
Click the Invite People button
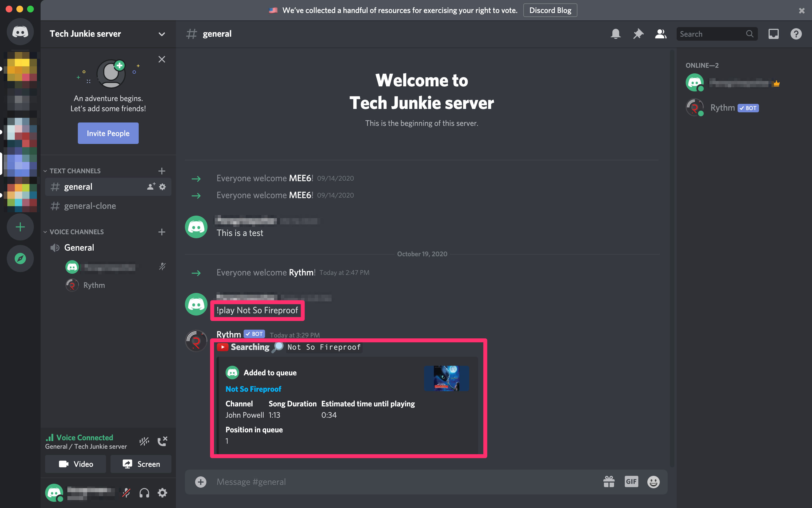tap(108, 133)
